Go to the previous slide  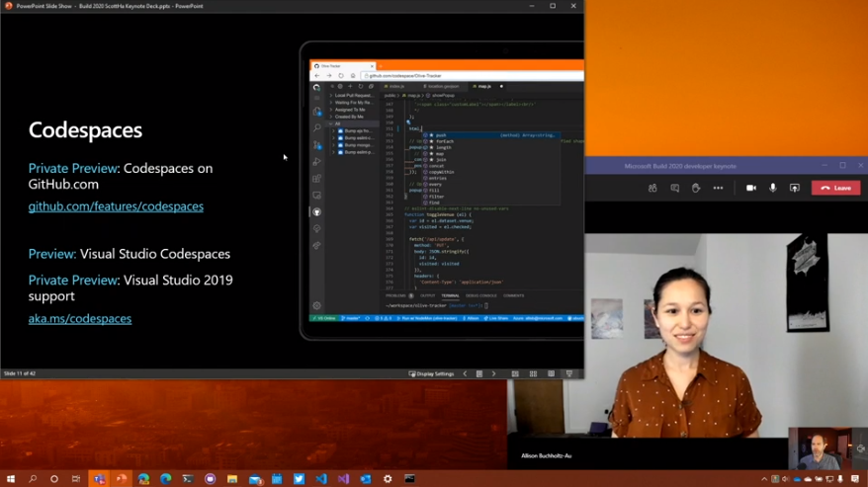[466, 374]
